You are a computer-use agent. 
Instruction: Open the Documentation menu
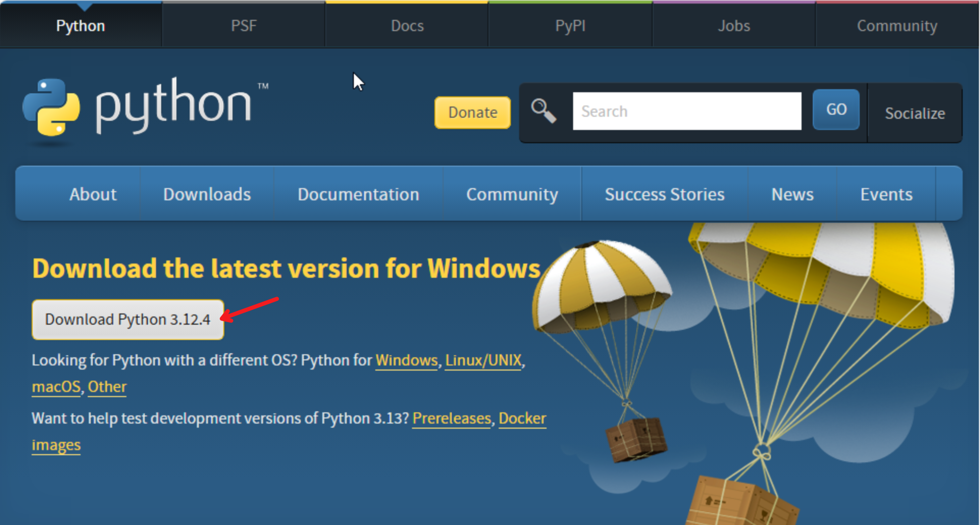click(358, 194)
